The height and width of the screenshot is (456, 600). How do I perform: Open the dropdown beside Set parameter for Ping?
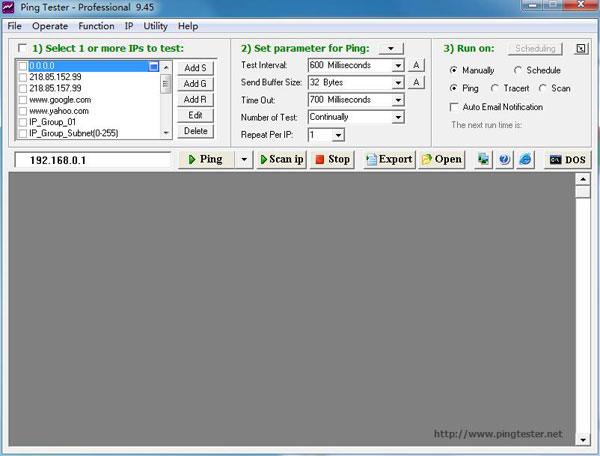(x=391, y=49)
